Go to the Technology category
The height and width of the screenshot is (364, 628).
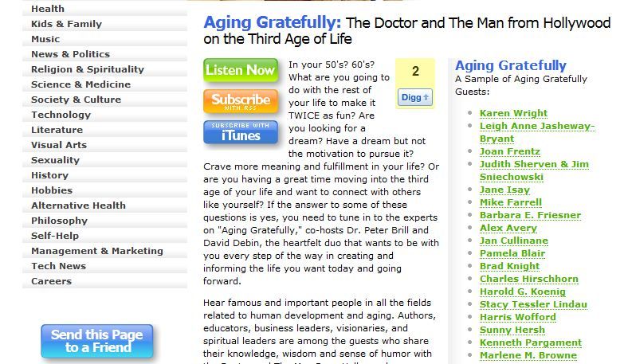61,115
